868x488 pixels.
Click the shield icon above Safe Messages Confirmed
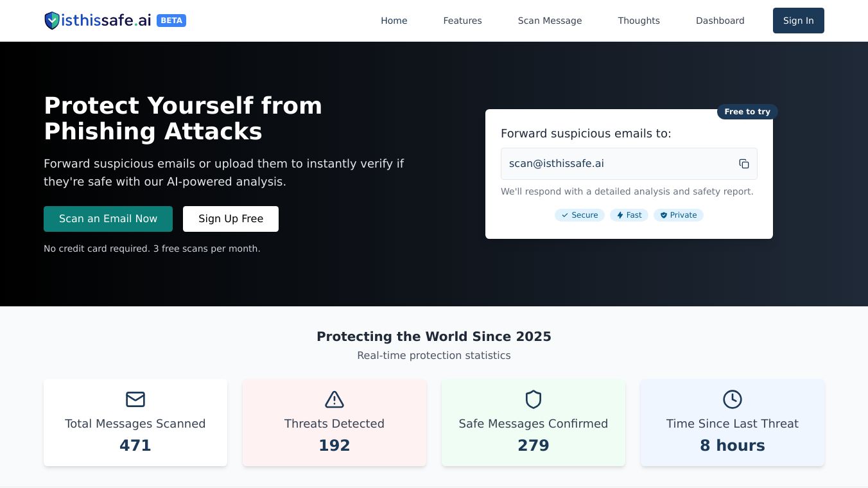(534, 399)
